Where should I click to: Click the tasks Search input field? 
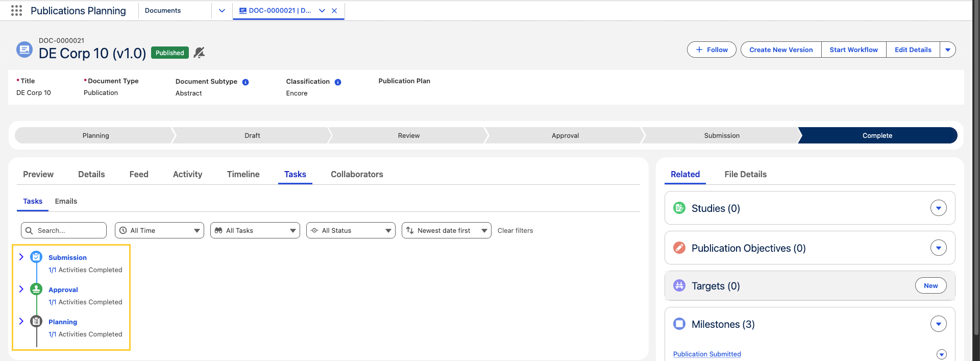64,230
